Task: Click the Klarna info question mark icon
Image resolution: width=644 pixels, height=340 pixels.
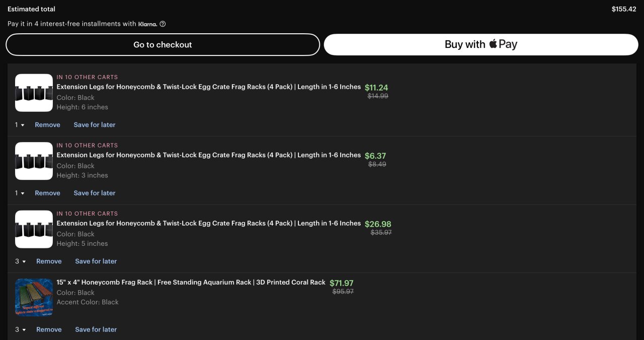Action: coord(163,24)
